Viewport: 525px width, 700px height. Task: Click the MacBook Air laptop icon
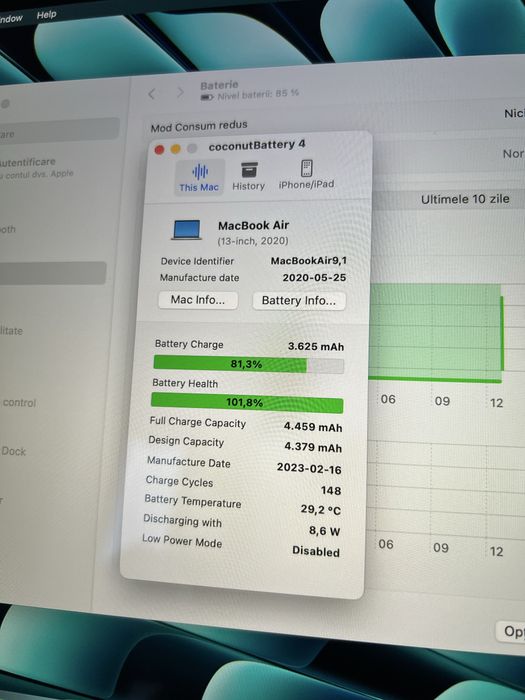(187, 229)
